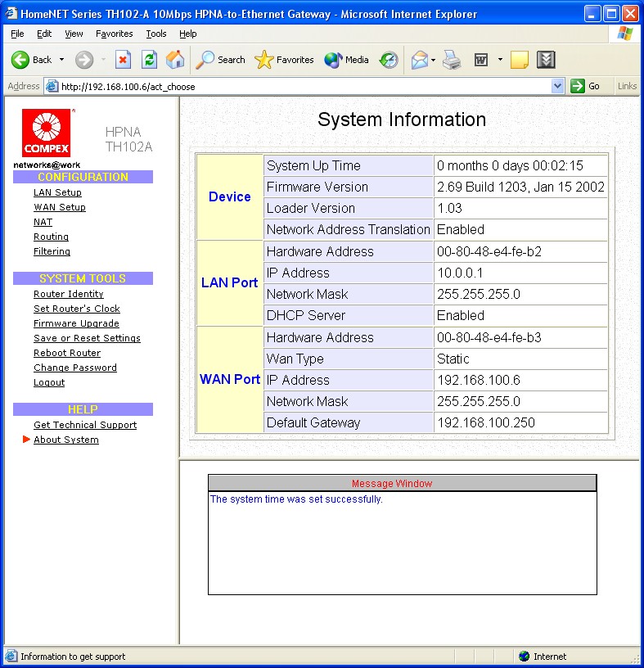Viewport: 644px width, 668px height.
Task: Open the Routing link
Action: coord(51,237)
